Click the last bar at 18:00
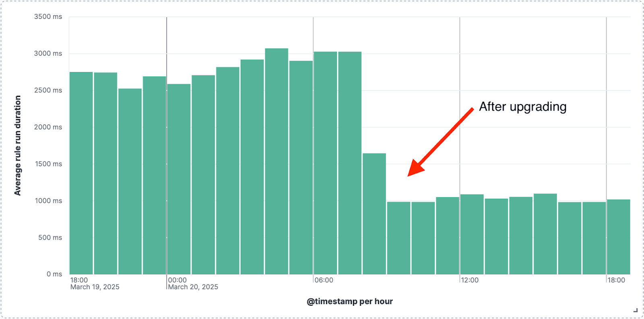Screen dimensions: 644x319 [619, 237]
